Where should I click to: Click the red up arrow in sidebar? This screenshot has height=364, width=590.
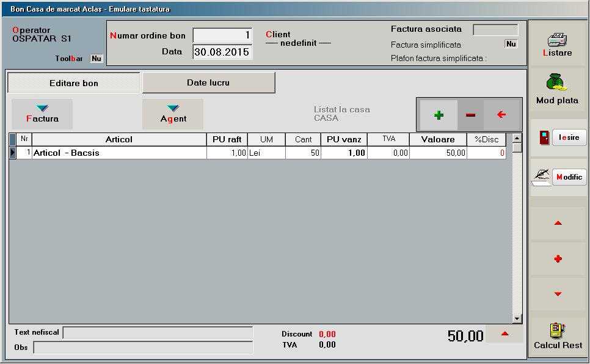(x=557, y=224)
